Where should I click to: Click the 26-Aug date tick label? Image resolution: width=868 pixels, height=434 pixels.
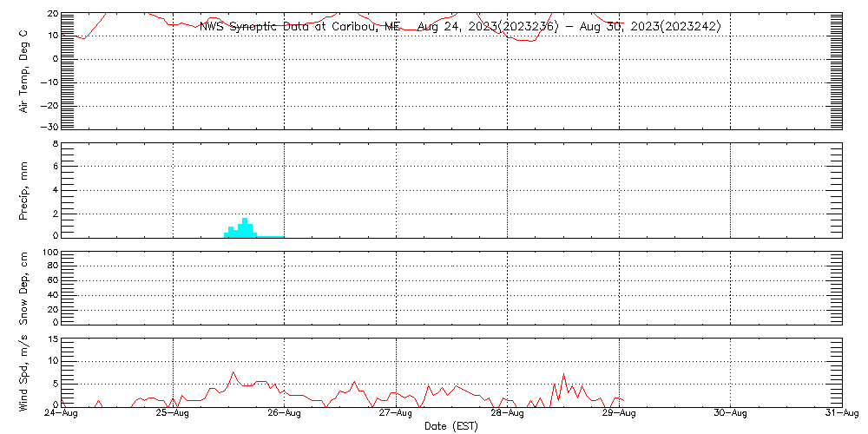tap(284, 415)
